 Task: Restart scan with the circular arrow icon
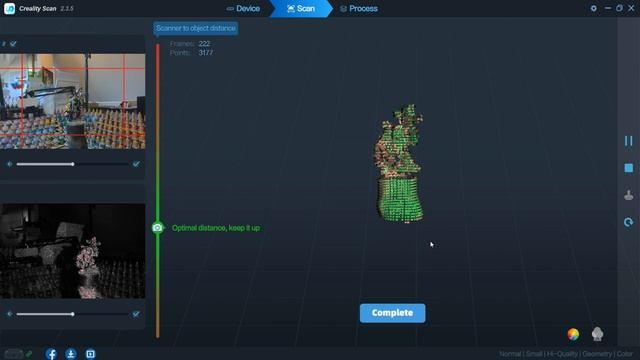coord(629,222)
